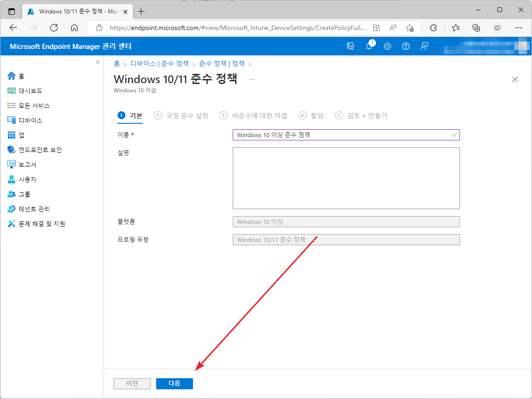Select the 기본 step tab
The image size is (532, 399).
[130, 116]
